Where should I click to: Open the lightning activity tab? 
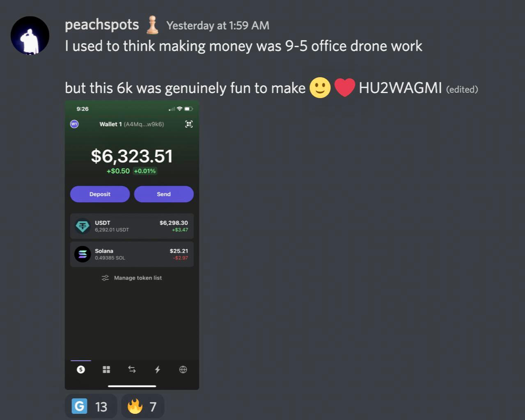pyautogui.click(x=157, y=370)
